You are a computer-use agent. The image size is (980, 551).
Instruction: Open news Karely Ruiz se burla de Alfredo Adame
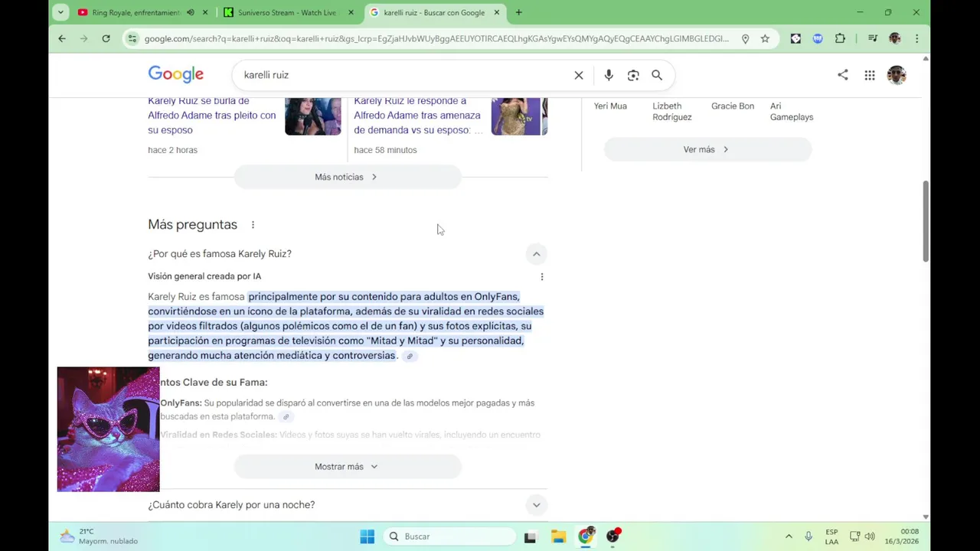(212, 116)
